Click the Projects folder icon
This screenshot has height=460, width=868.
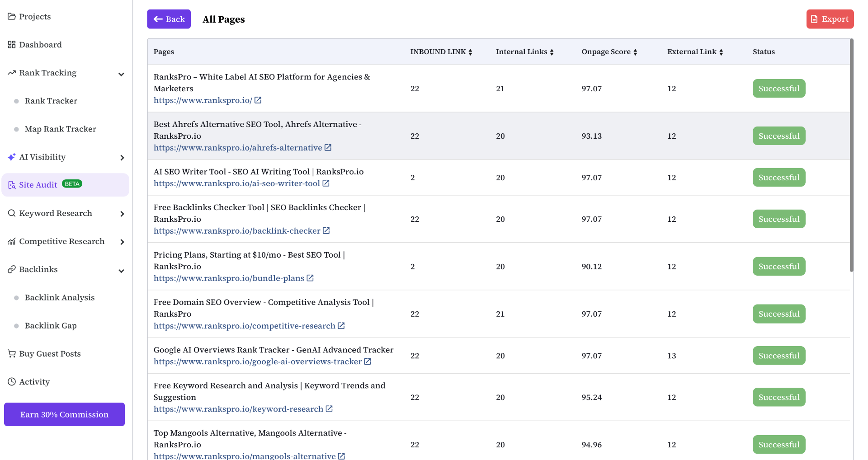click(12, 17)
